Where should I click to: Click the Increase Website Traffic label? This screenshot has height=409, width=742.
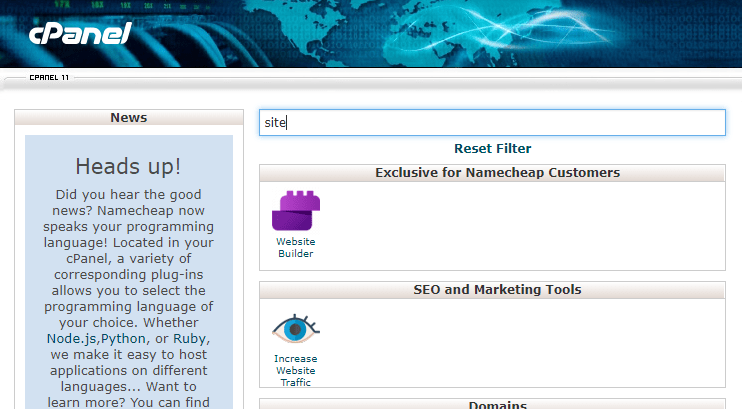(296, 371)
